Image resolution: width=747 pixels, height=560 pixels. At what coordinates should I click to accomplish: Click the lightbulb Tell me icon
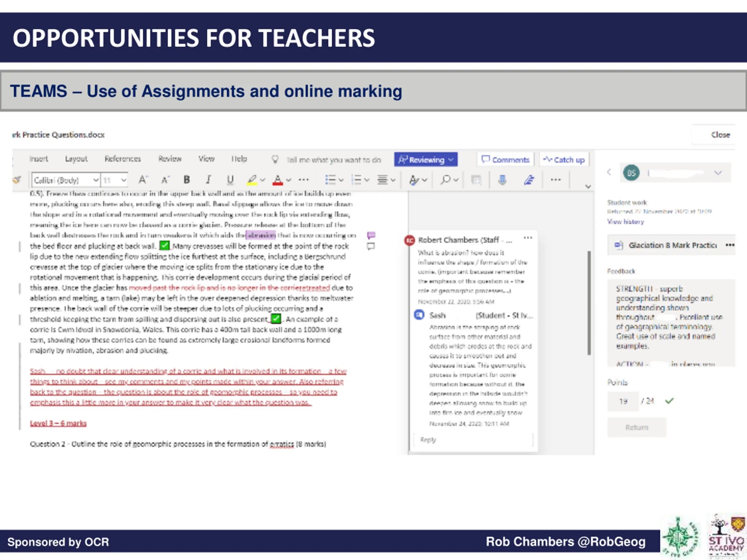tap(275, 159)
